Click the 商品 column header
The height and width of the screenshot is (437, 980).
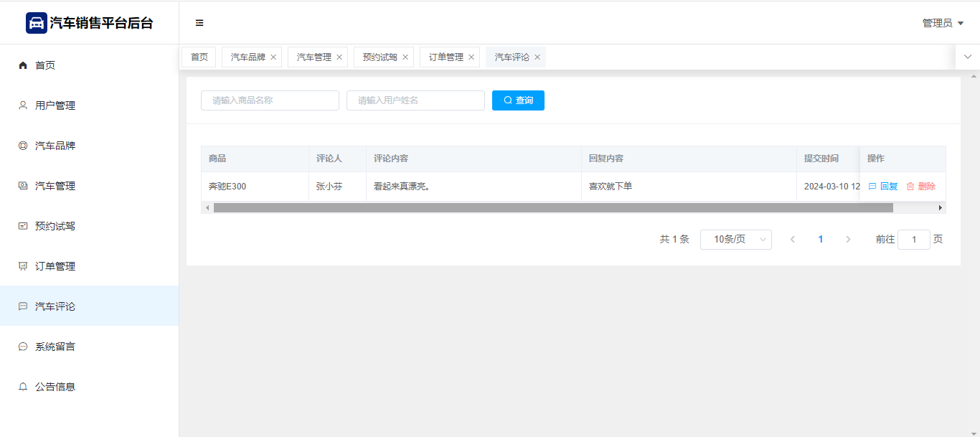255,159
